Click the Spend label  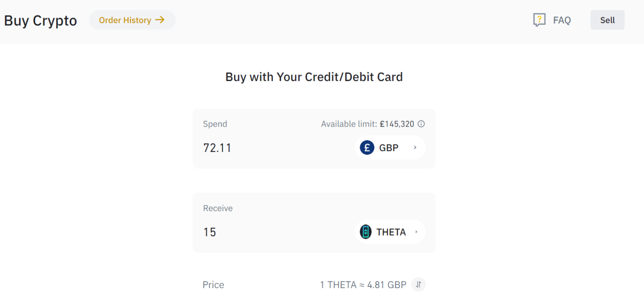point(215,124)
